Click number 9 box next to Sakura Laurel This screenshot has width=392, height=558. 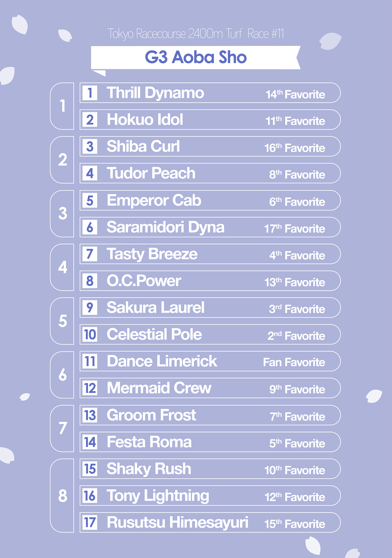(x=90, y=308)
